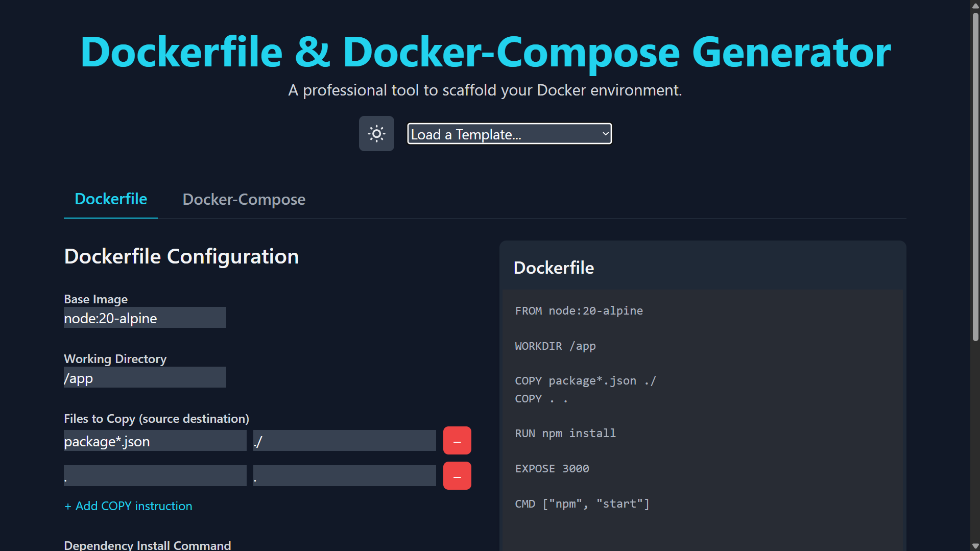Image resolution: width=980 pixels, height=551 pixels.
Task: Click the EXPOSE 3000 line
Action: (x=552, y=469)
